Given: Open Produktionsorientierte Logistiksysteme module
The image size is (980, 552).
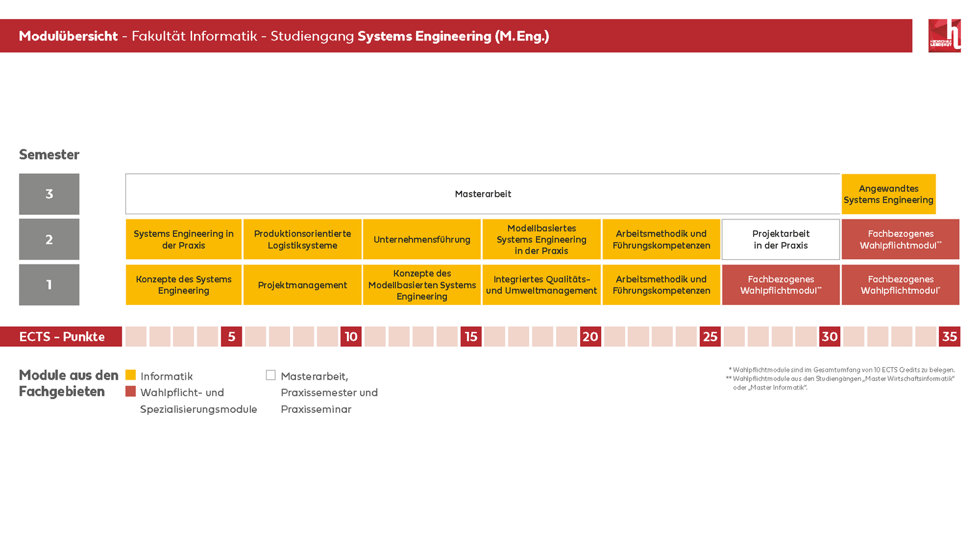Looking at the screenshot, I should [x=302, y=239].
